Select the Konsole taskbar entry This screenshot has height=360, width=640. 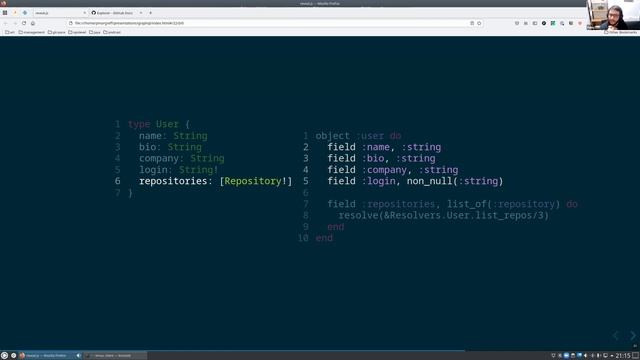[x=116, y=356]
